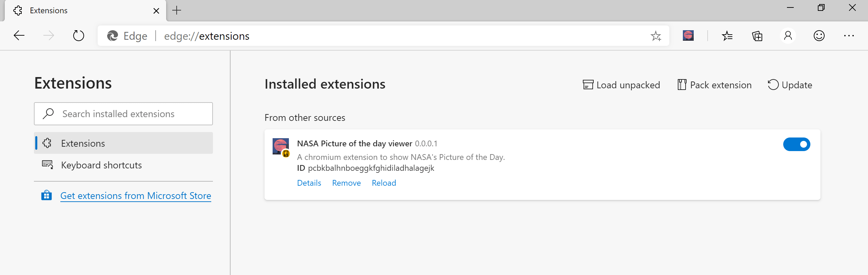Viewport: 868px width, 275px height.
Task: Remove the NASA extension
Action: tap(346, 183)
